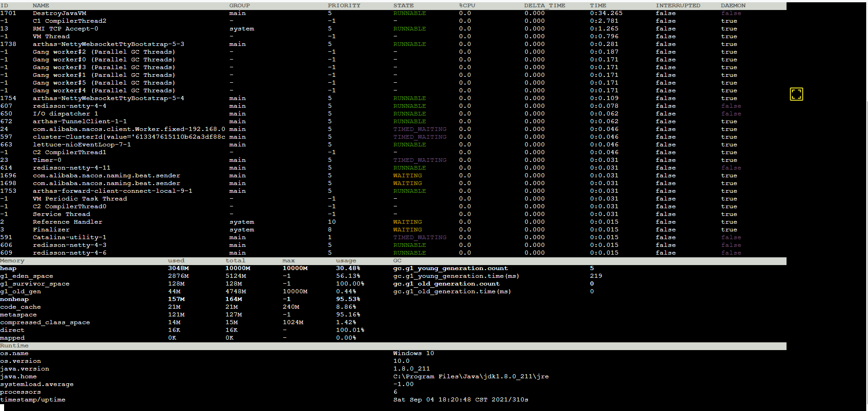This screenshot has height=411, width=868.
Task: Click the java.version value 1.8.0_211
Action: click(411, 369)
